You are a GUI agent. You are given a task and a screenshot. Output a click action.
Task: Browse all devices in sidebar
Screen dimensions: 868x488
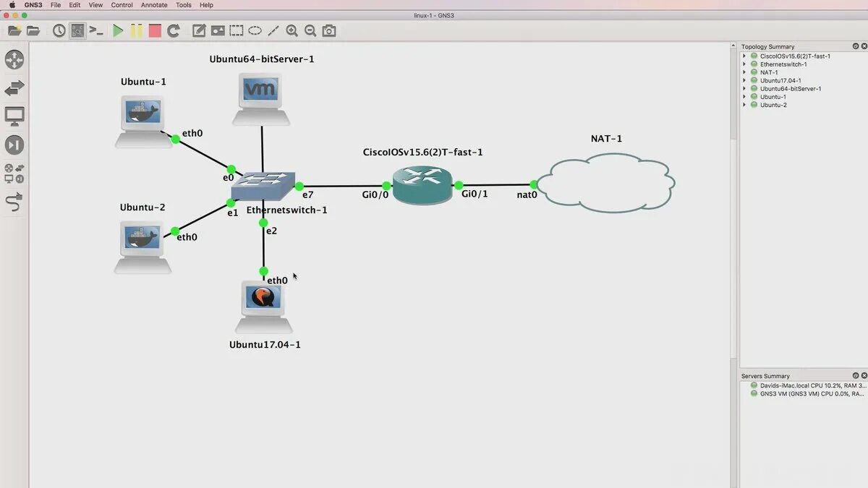(x=14, y=173)
